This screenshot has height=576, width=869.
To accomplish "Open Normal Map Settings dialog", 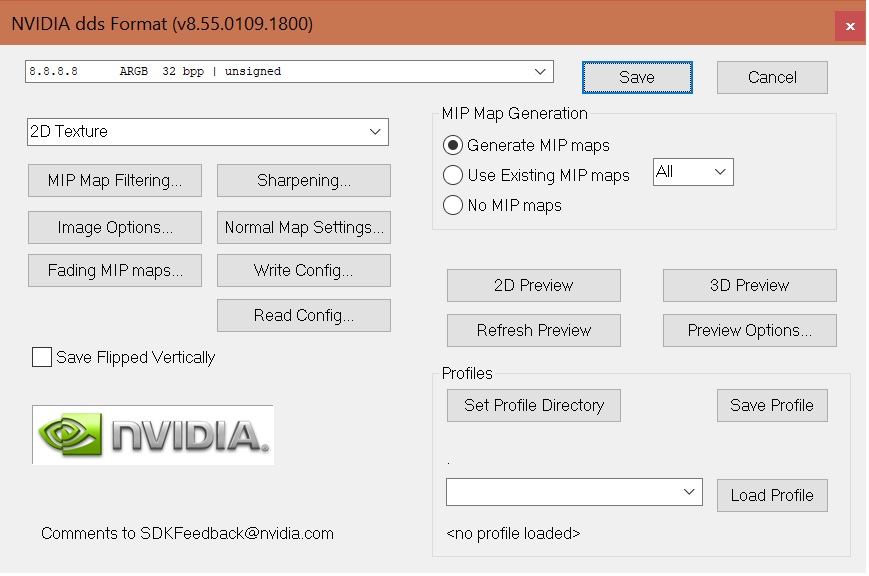I will tap(304, 227).
